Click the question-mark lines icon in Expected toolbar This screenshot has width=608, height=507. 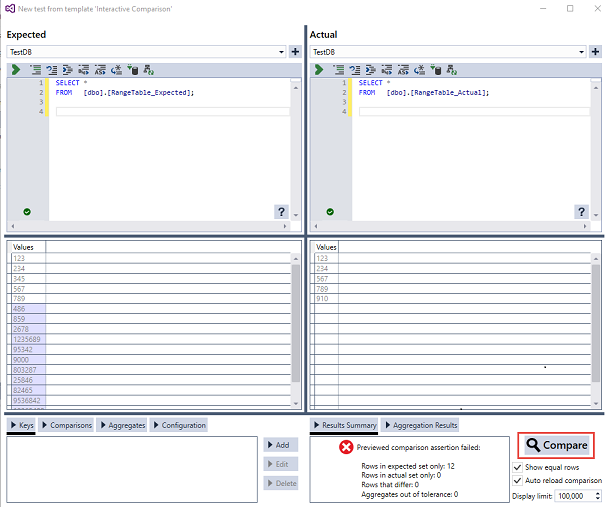(x=52, y=70)
